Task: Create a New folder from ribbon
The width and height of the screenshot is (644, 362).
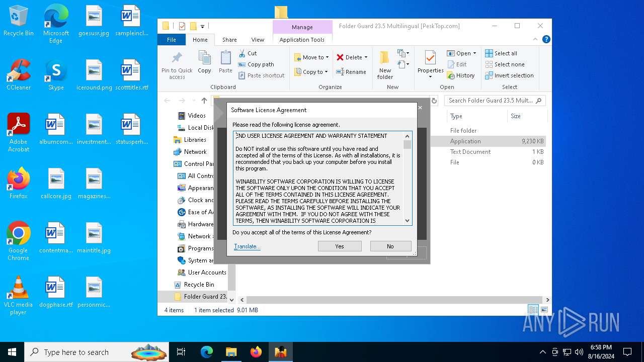Action: point(385,65)
